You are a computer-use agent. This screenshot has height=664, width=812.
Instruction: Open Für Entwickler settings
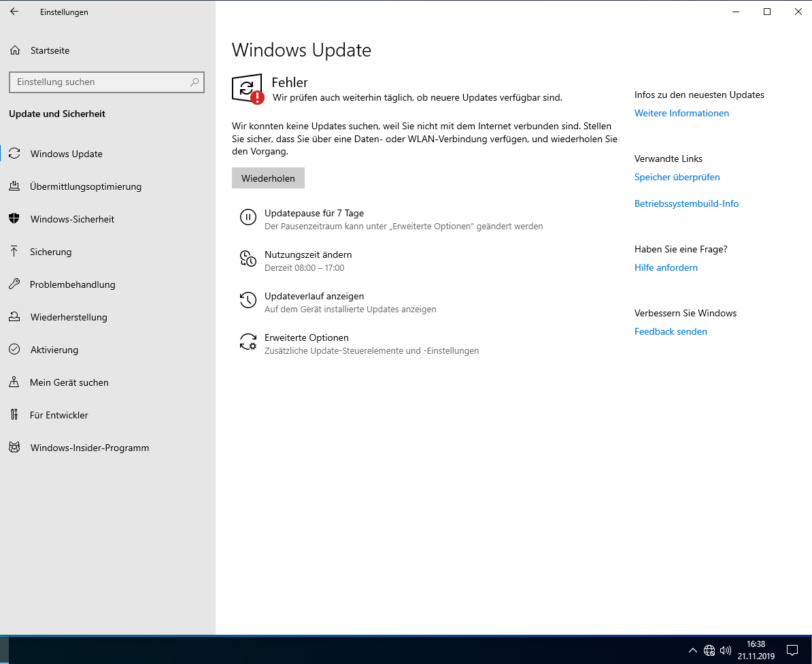pyautogui.click(x=59, y=415)
